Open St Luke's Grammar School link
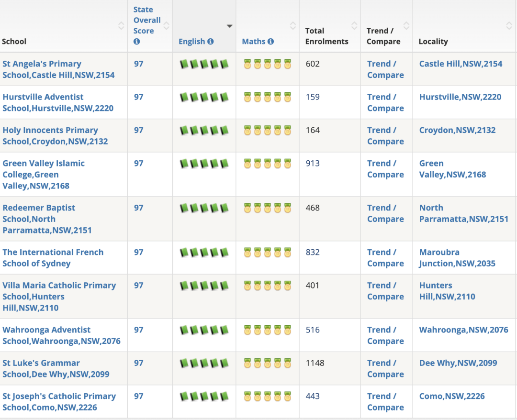517x420 pixels. pyautogui.click(x=56, y=369)
